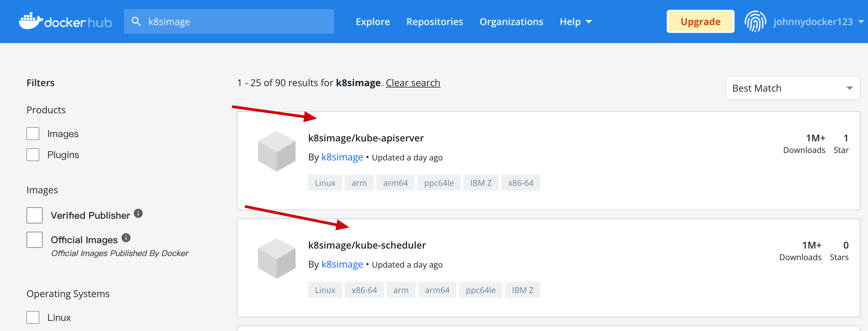The height and width of the screenshot is (331, 868).
Task: Click the Clear search link
Action: tap(413, 83)
